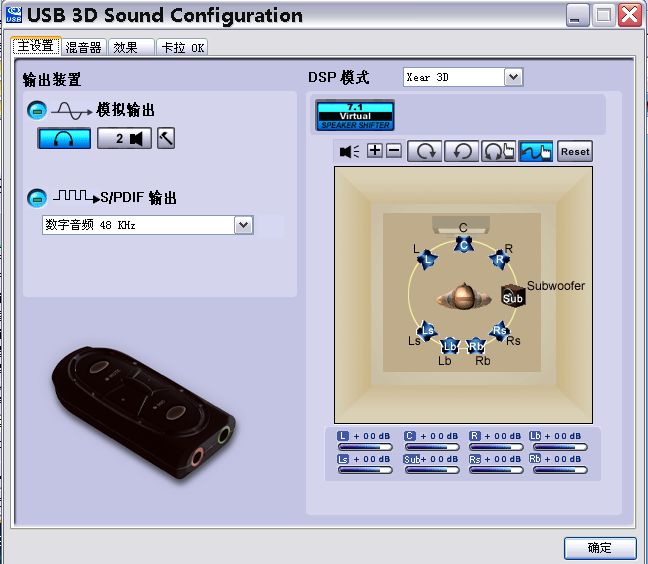
Task: Open the DSP mode Xear 3D dropdown
Action: (513, 77)
